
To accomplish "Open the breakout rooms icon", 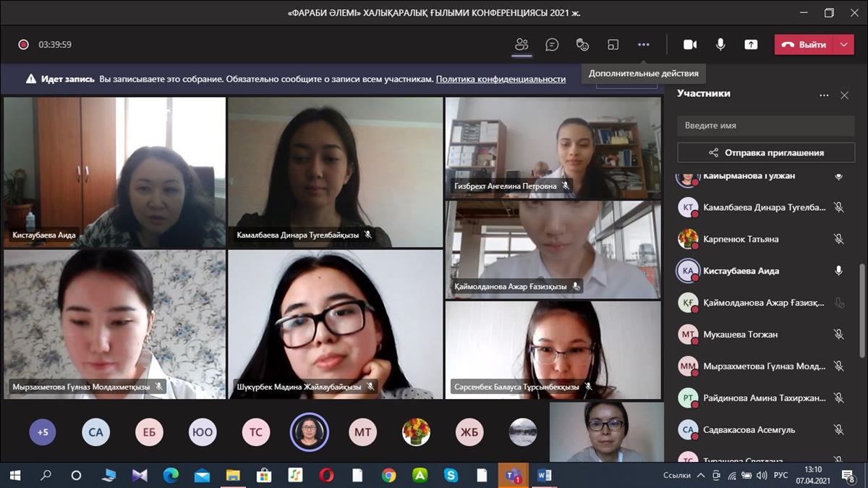I will point(613,44).
